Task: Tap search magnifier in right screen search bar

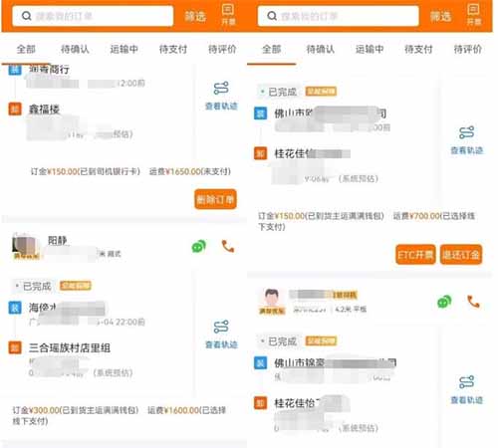Action: click(x=272, y=16)
